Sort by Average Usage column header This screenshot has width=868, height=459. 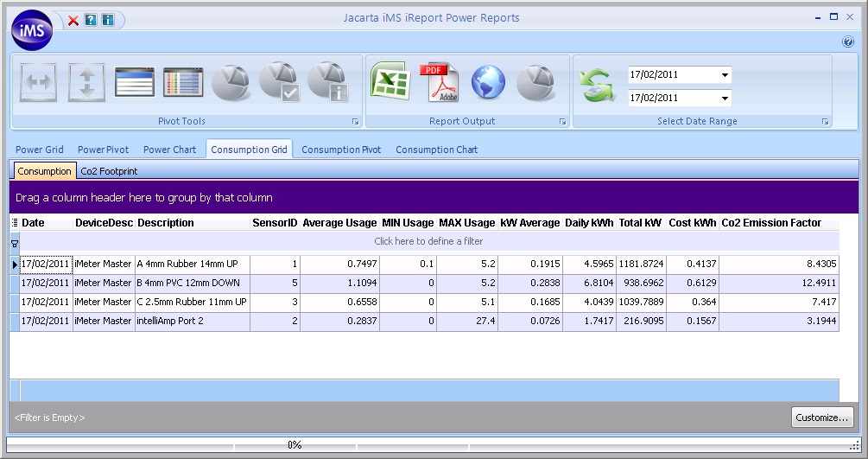point(340,223)
